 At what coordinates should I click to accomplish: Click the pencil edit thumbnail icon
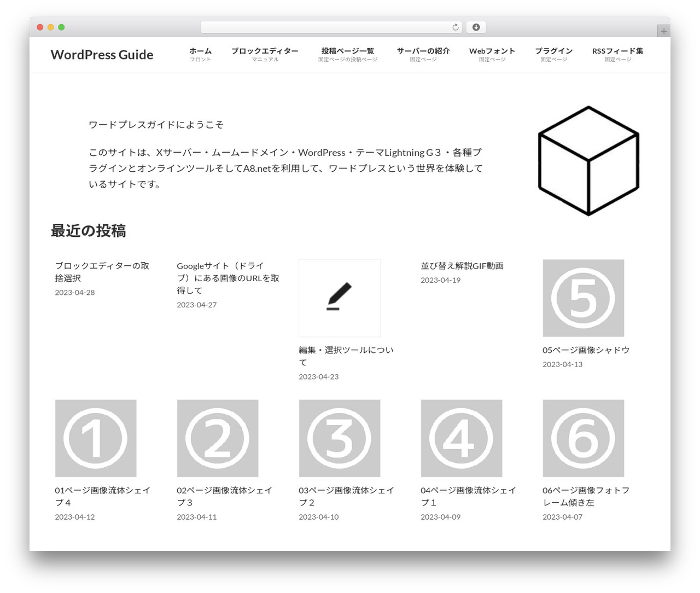[x=340, y=298]
